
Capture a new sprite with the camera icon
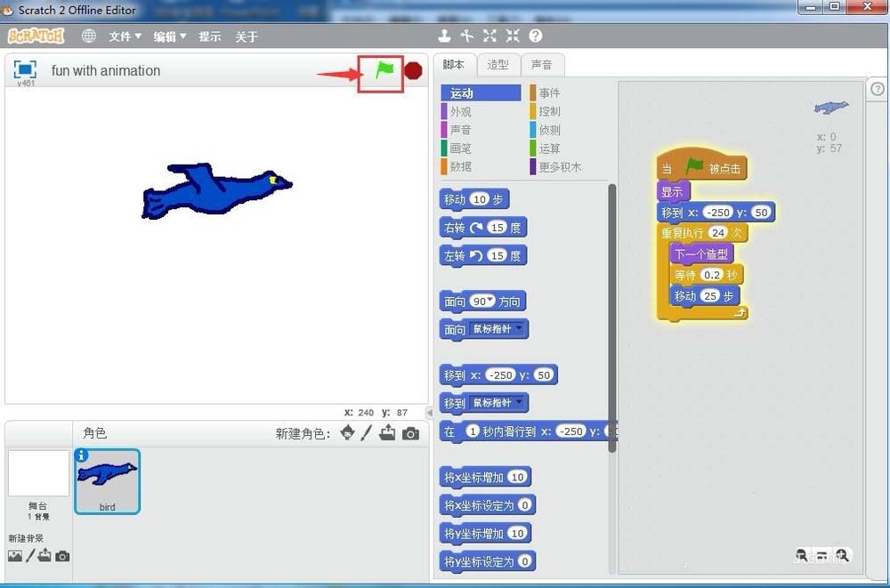click(409, 432)
